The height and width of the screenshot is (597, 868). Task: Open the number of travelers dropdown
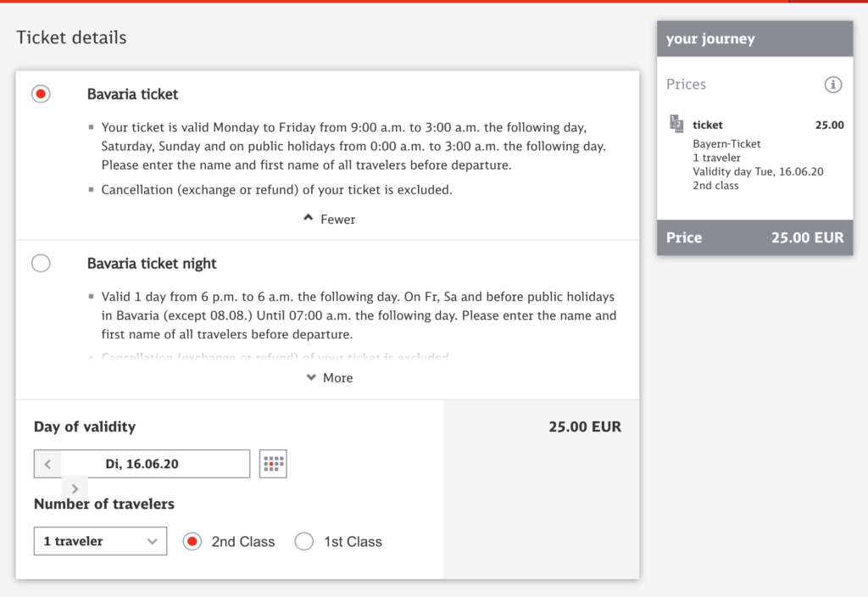pos(100,541)
